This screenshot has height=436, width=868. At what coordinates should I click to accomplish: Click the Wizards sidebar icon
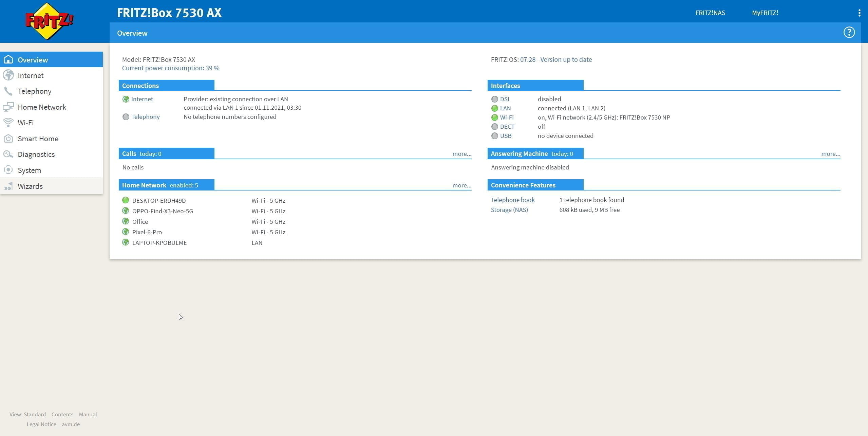coord(8,186)
